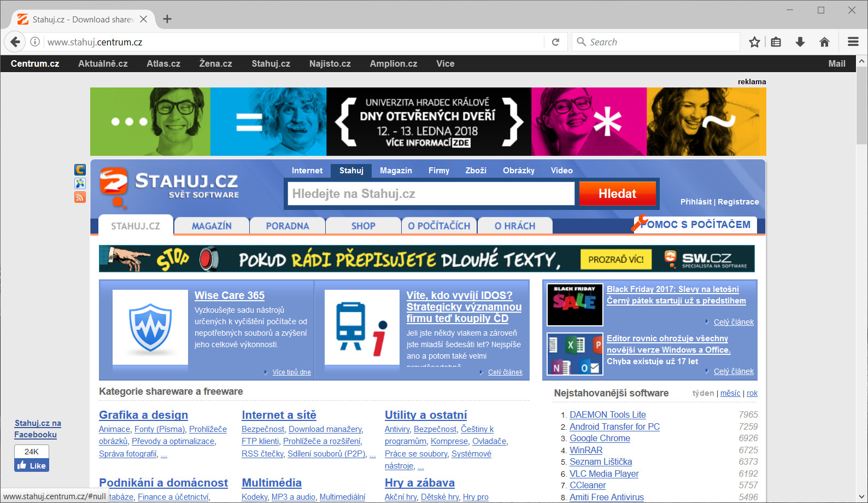Open the O POČÍTAČÍCH navigation tab
This screenshot has height=503, width=868.
(439, 226)
